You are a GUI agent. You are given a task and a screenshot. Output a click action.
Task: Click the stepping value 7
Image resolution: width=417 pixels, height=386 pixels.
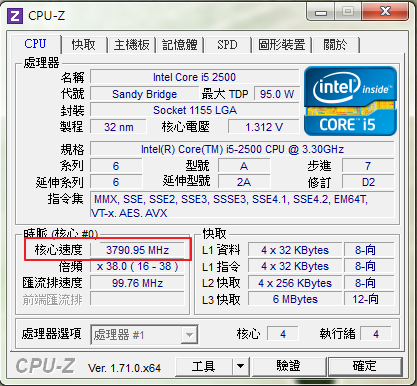[x=368, y=166]
